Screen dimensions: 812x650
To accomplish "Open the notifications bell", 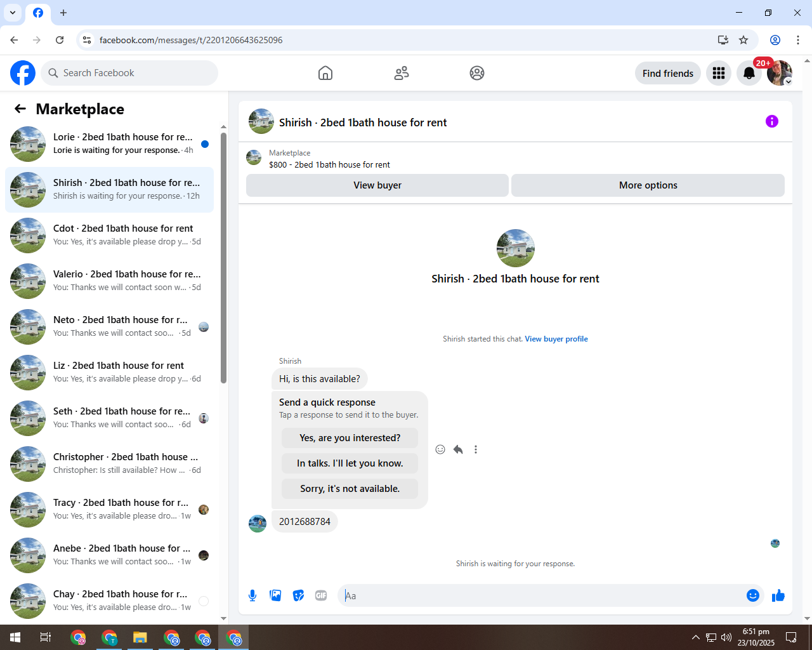I will pos(749,73).
